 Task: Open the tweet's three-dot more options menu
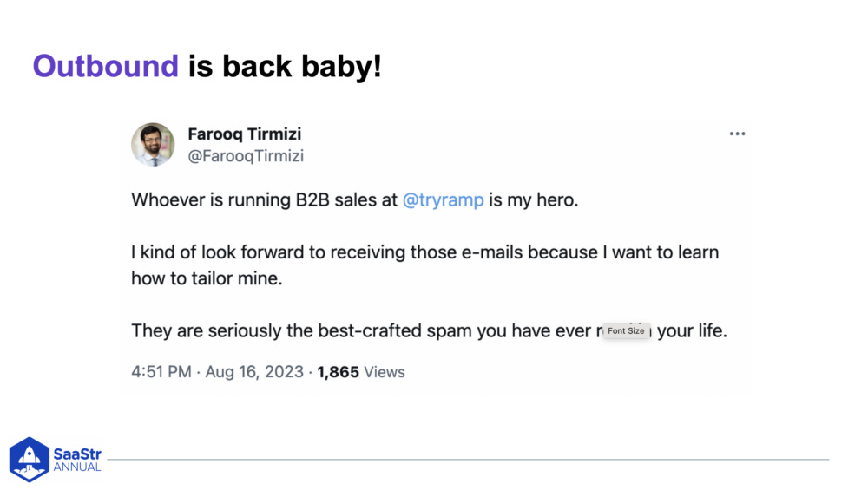[737, 134]
